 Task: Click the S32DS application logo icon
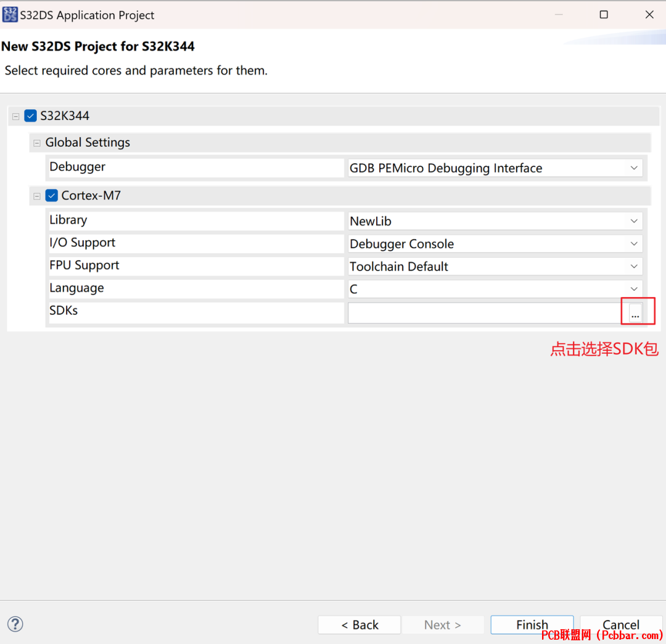tap(10, 14)
